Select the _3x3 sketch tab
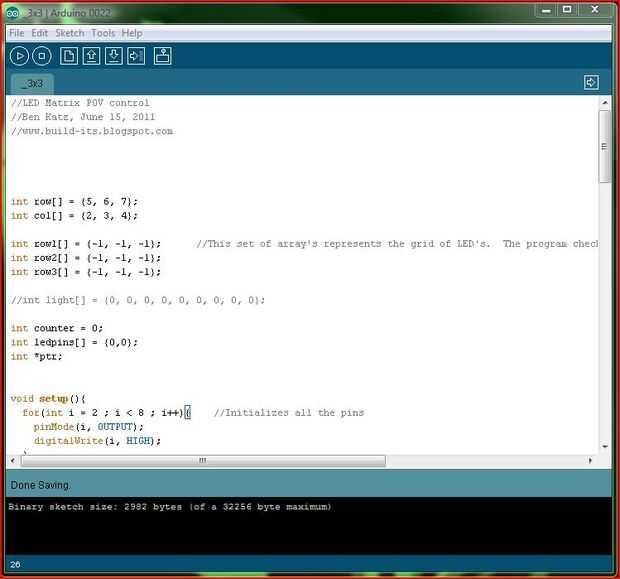 pyautogui.click(x=32, y=83)
